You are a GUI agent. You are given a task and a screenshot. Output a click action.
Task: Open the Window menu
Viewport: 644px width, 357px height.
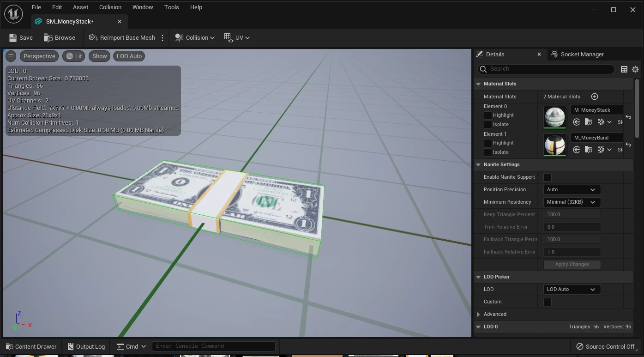point(143,7)
